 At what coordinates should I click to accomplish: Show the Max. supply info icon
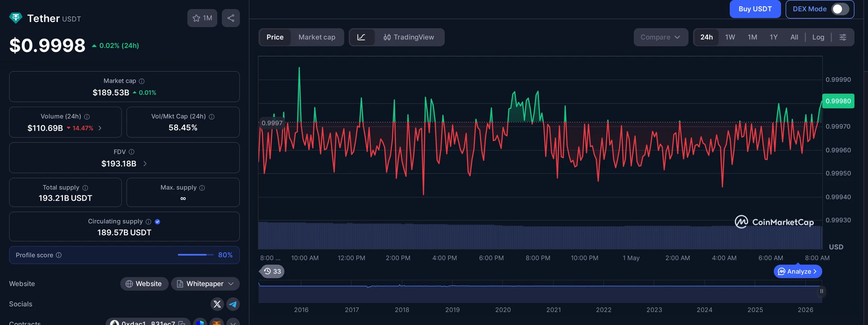pyautogui.click(x=202, y=188)
